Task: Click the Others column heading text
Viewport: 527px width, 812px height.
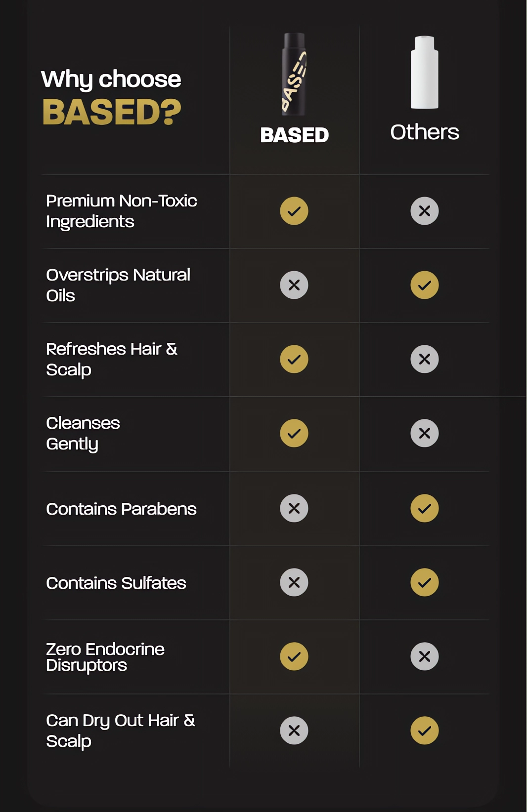Action: (425, 132)
